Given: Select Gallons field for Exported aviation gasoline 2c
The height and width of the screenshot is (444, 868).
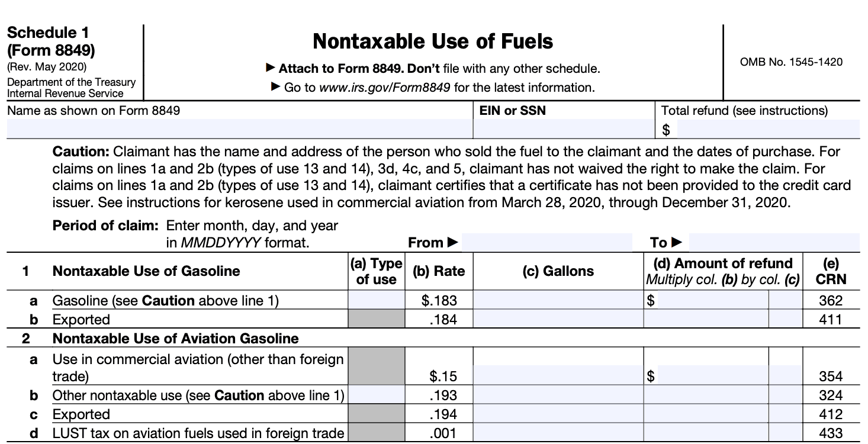Looking at the screenshot, I should pyautogui.click(x=558, y=414).
